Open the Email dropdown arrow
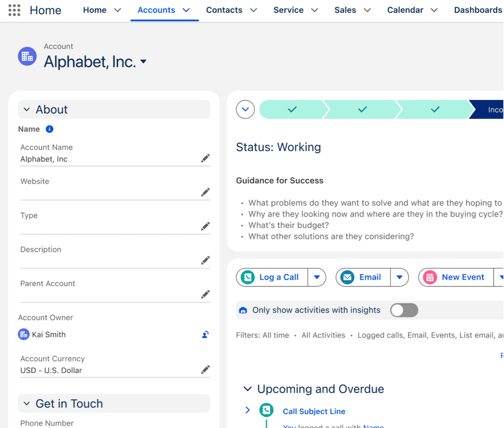The width and height of the screenshot is (504, 428). point(400,277)
